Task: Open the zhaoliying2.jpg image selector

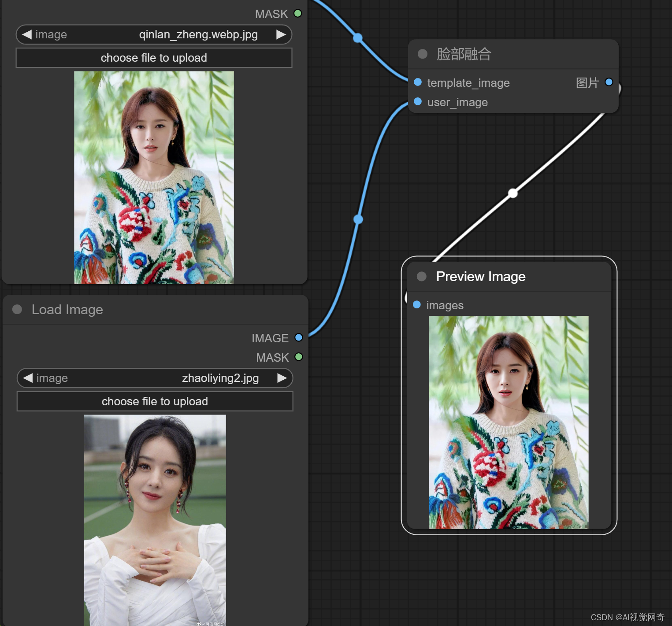Action: pos(155,378)
